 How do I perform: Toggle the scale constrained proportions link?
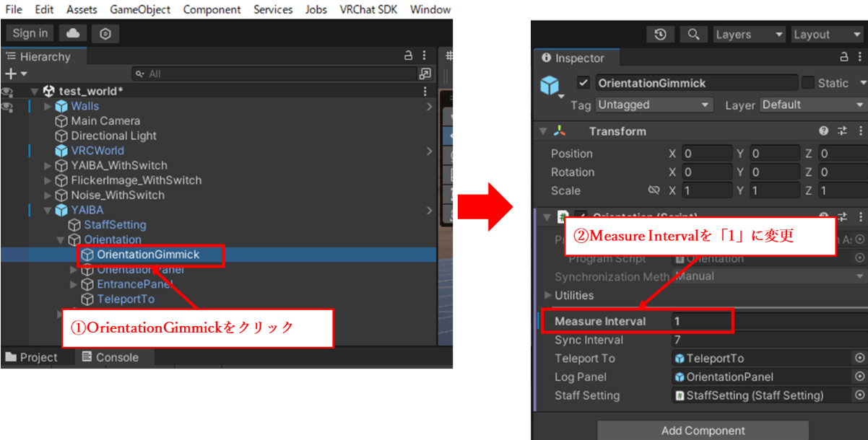tap(654, 190)
